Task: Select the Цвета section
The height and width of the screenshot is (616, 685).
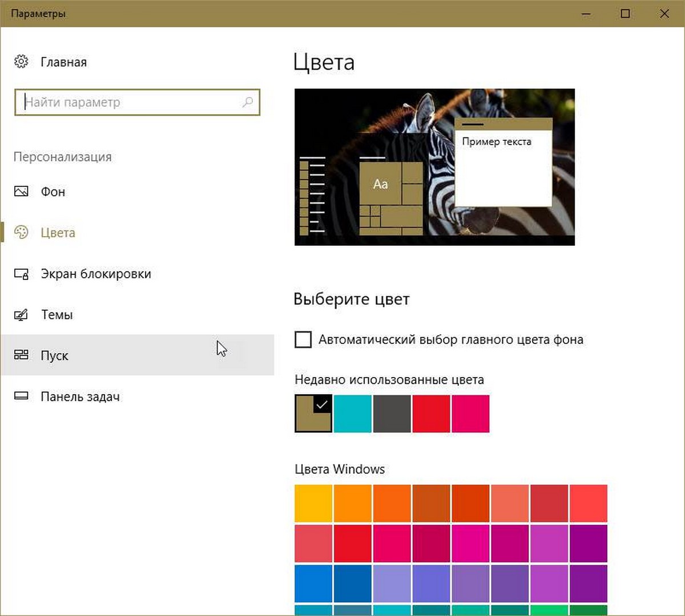Action: tap(137, 233)
